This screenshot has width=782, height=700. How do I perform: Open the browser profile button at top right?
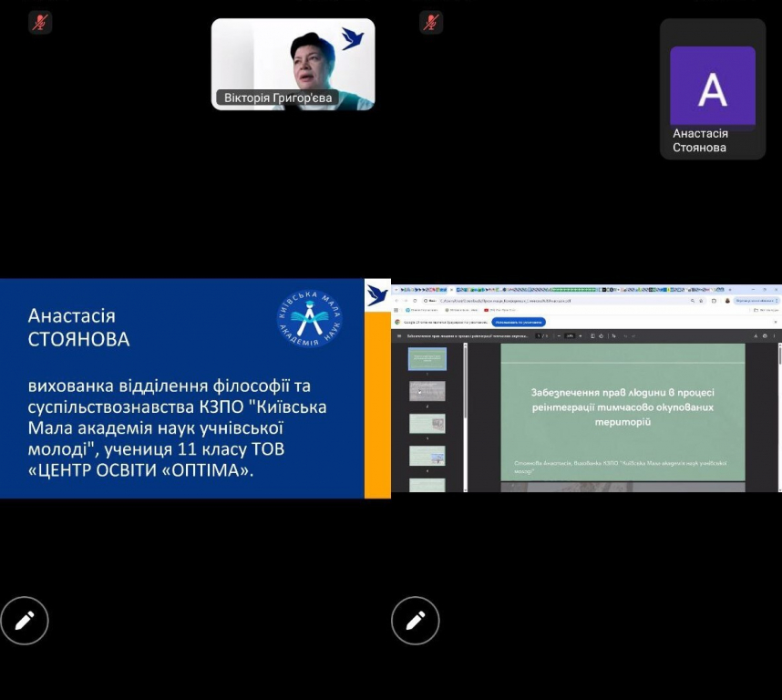[726, 300]
